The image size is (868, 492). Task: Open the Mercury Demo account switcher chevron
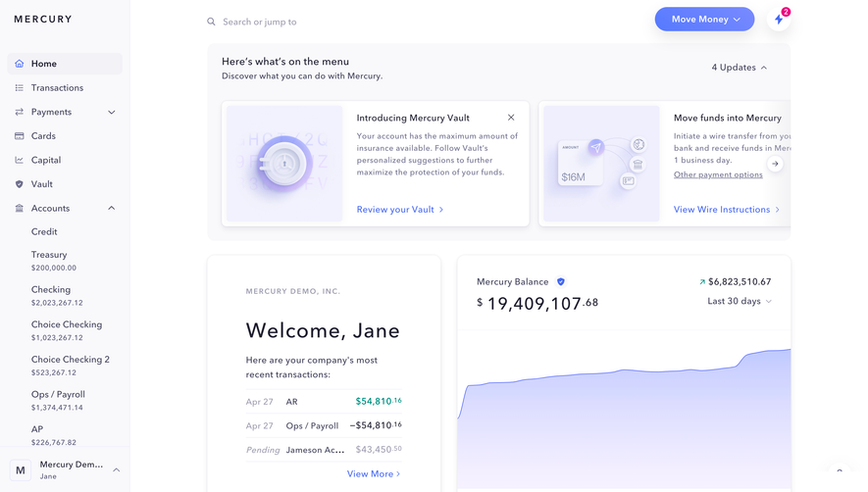(117, 469)
